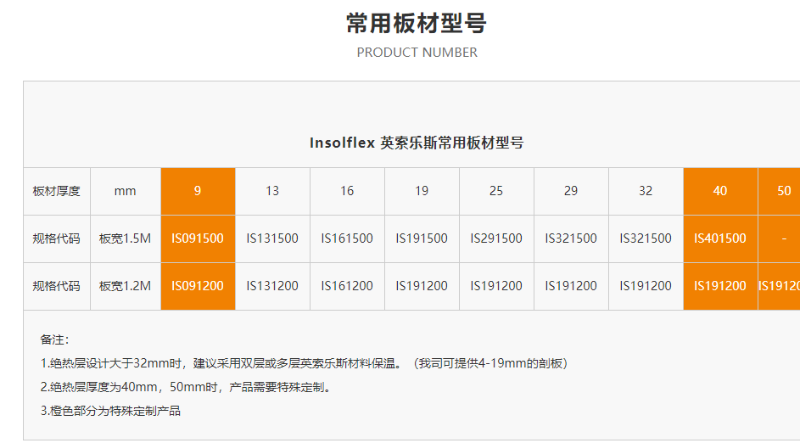Click the PRODUCT NUMBER subtitle
The width and height of the screenshot is (800, 443).
(x=416, y=52)
